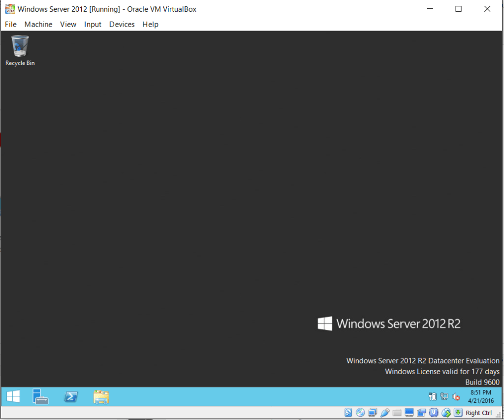
Task: Click the Windows Start button
Action: [x=12, y=396]
